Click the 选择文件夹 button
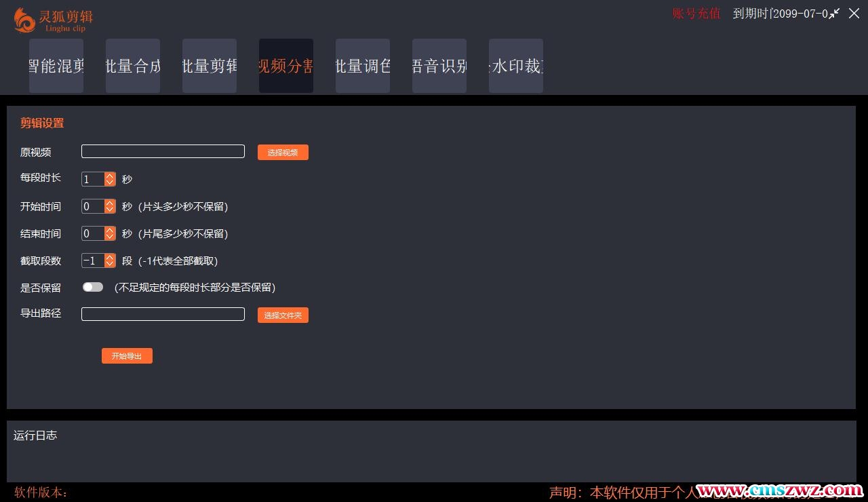 (x=283, y=315)
